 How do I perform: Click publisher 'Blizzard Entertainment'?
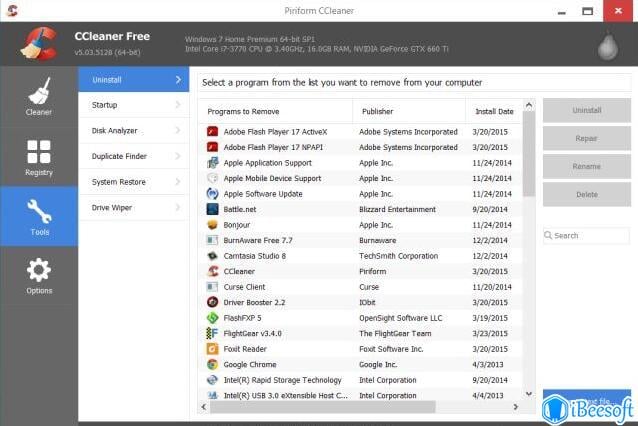pos(397,209)
